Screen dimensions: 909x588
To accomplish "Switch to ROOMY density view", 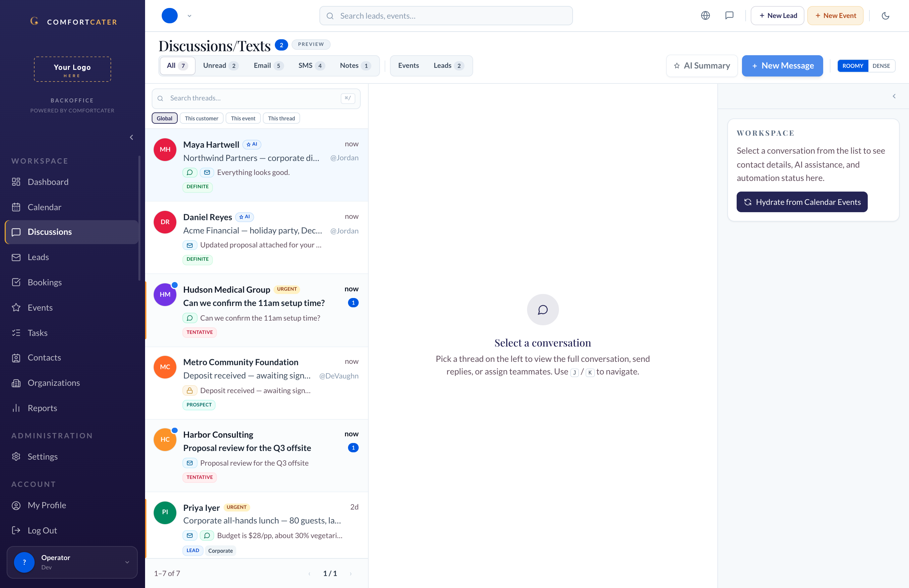I will tap(852, 66).
